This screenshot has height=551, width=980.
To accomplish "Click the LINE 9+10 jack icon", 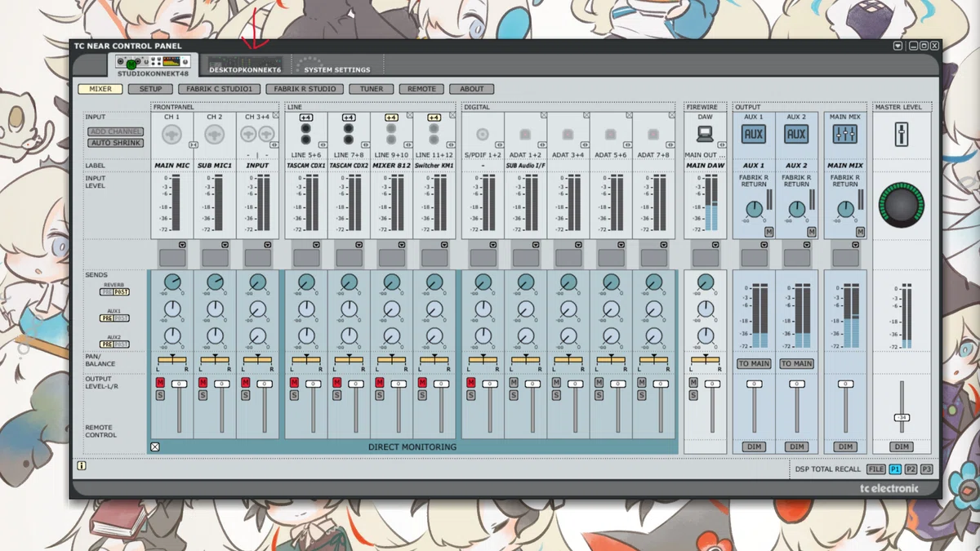I will pos(391,134).
